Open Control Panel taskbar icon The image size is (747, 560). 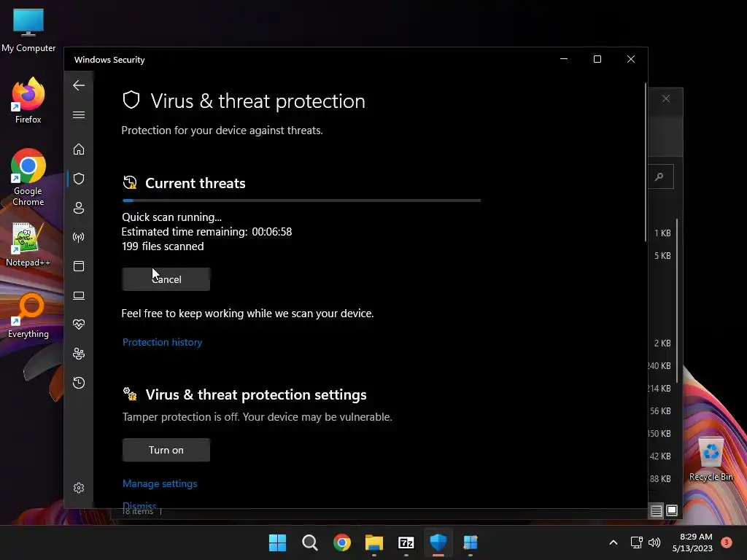point(471,542)
